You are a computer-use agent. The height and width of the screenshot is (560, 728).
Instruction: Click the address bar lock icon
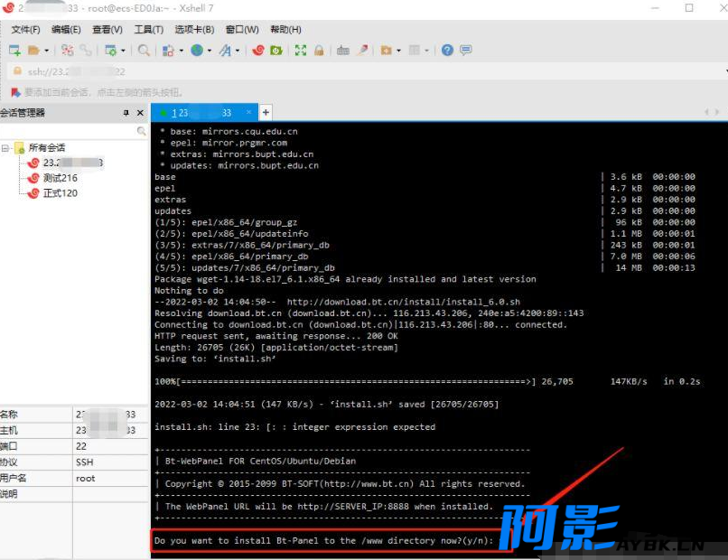17,71
